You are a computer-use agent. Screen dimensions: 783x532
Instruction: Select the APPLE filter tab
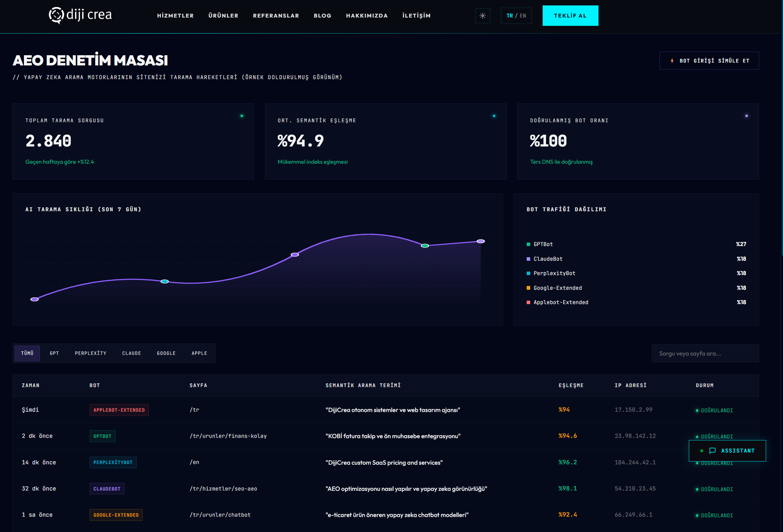[x=199, y=353]
